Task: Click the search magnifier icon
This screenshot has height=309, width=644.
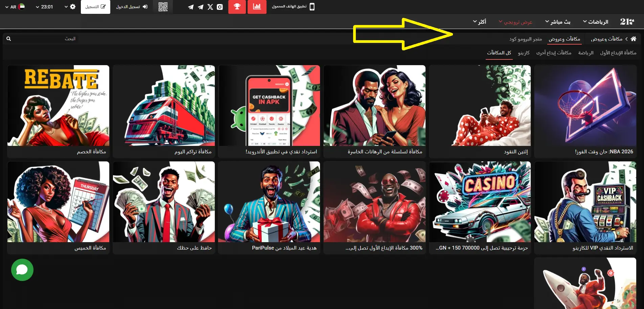Action: pos(9,39)
